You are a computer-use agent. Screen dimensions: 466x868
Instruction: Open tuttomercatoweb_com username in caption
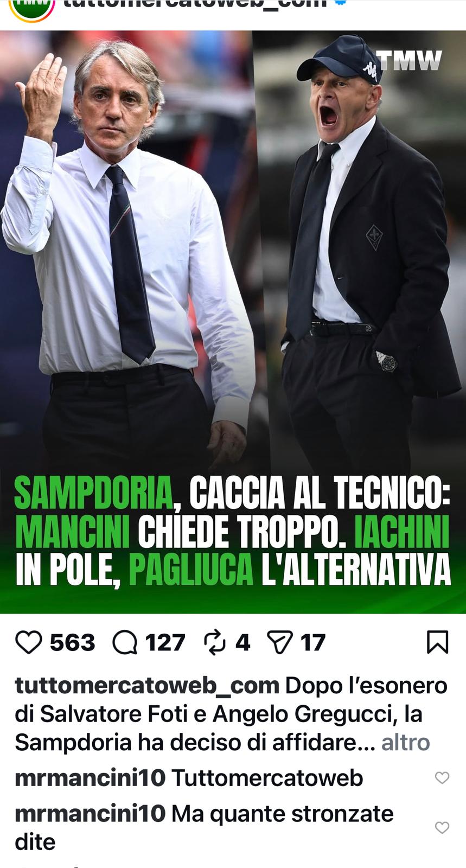(147, 686)
